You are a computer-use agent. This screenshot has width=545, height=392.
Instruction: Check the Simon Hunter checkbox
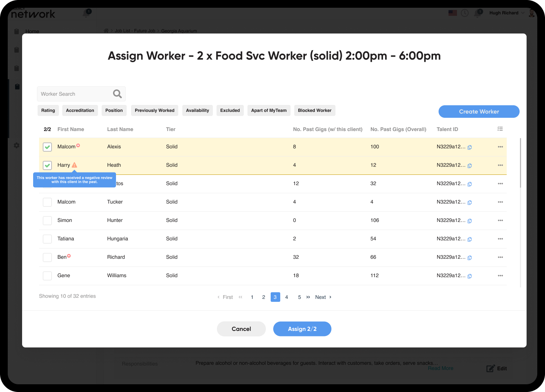47,220
